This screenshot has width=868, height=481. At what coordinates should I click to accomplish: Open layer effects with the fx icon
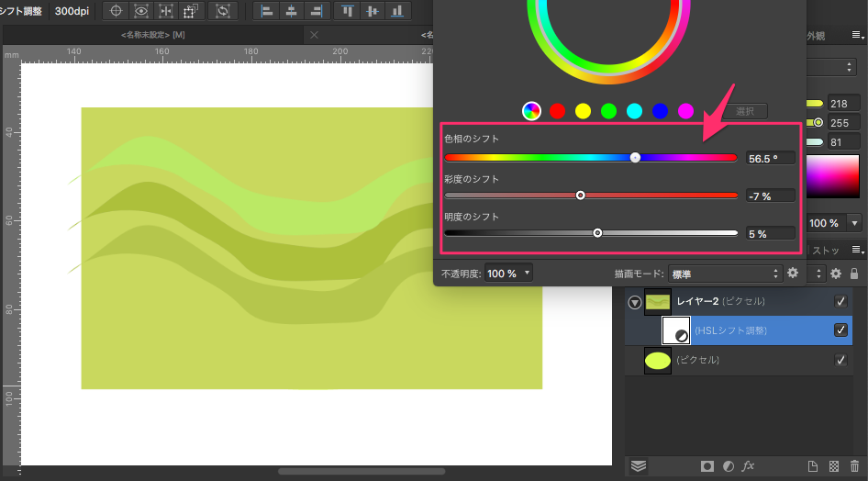coord(748,466)
